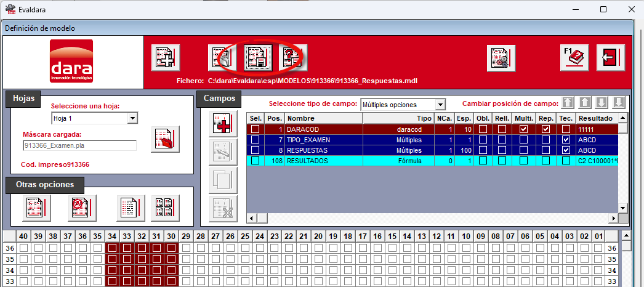The width and height of the screenshot is (644, 287).
Task: Add a new field with red plus icon
Action: click(x=223, y=124)
